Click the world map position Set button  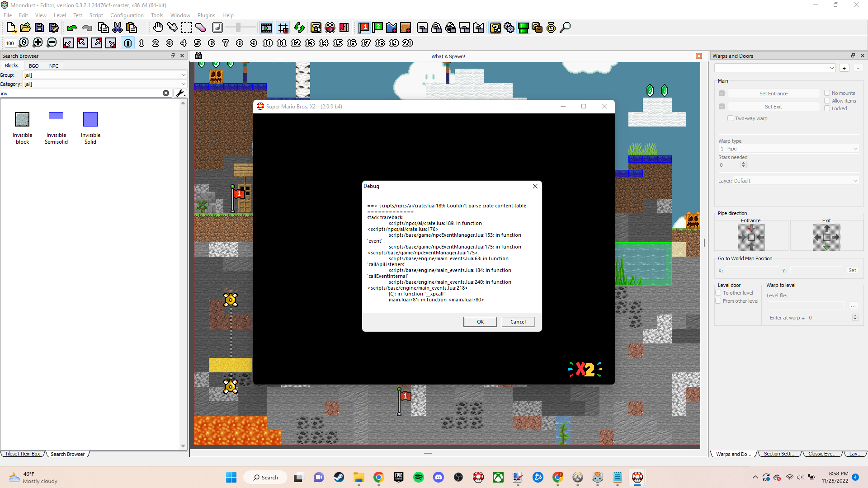(852, 270)
